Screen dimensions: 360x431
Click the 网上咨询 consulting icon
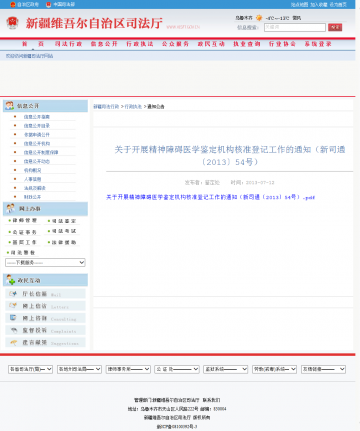(x=13, y=318)
